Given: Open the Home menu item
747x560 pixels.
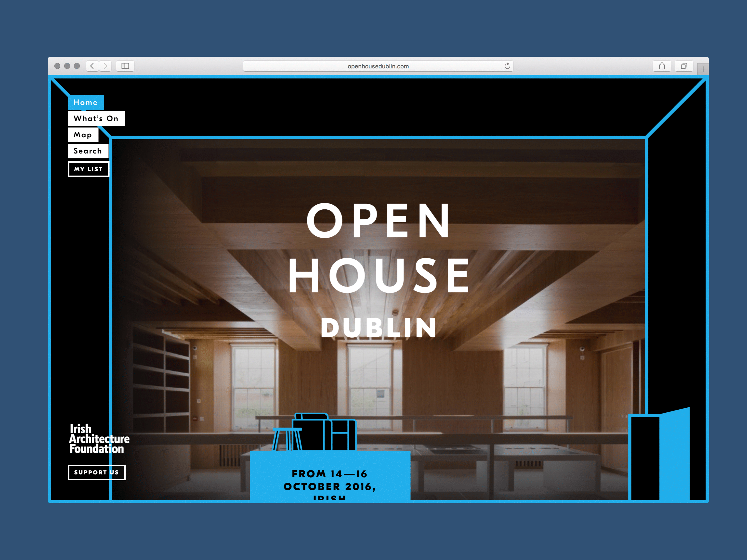Looking at the screenshot, I should [86, 102].
